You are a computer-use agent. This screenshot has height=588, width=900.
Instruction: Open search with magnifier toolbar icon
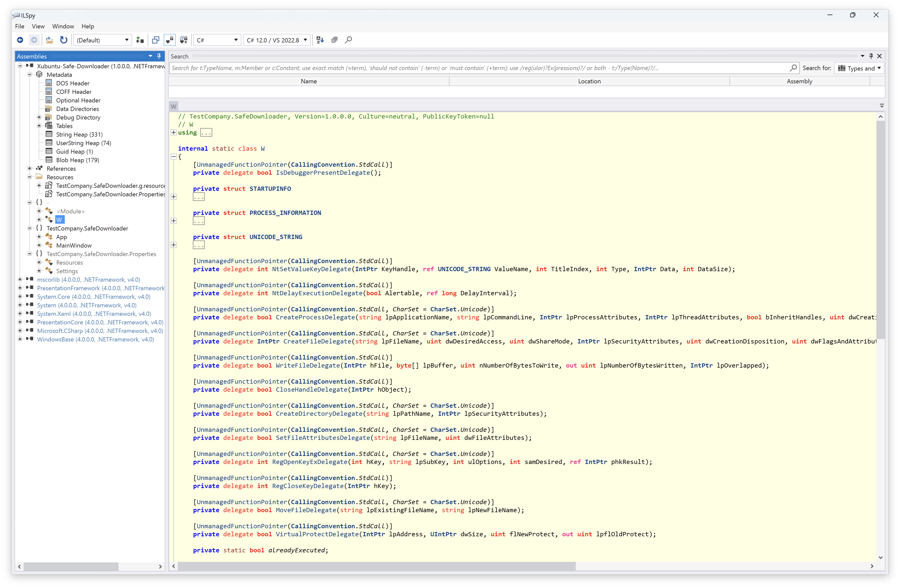tap(348, 40)
